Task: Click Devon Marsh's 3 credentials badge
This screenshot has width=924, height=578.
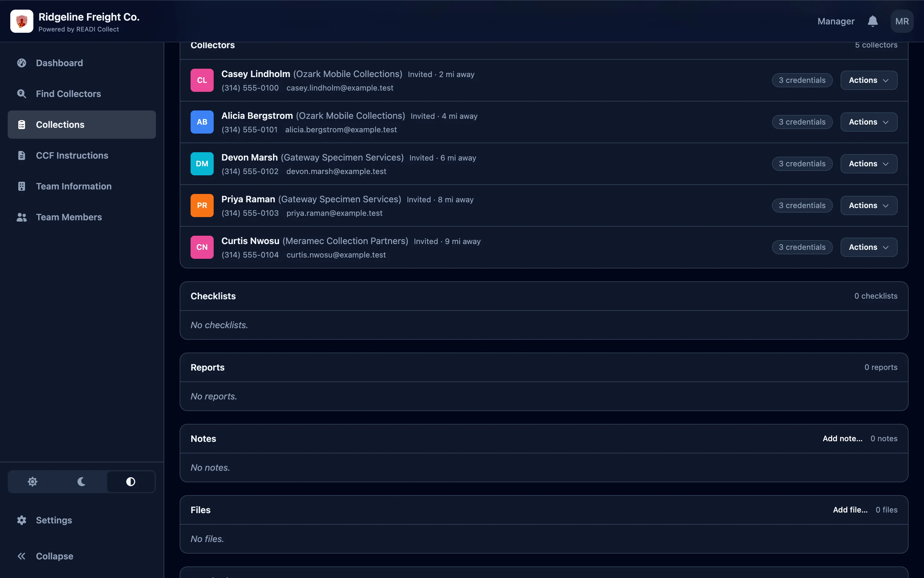Action: tap(802, 164)
